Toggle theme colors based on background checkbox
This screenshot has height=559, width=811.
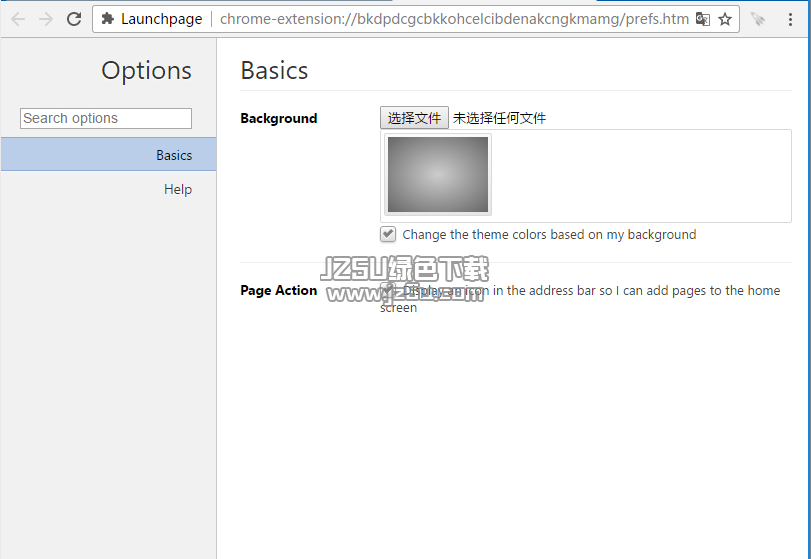point(388,234)
